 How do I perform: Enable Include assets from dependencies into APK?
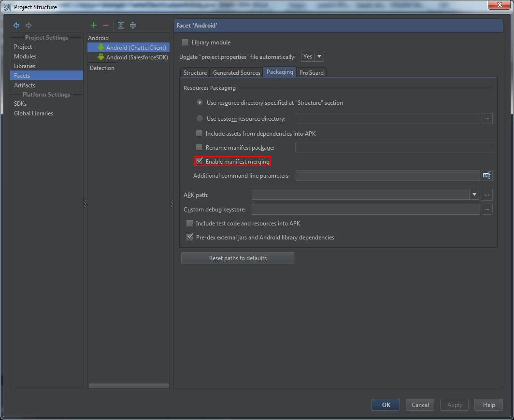[x=199, y=133]
